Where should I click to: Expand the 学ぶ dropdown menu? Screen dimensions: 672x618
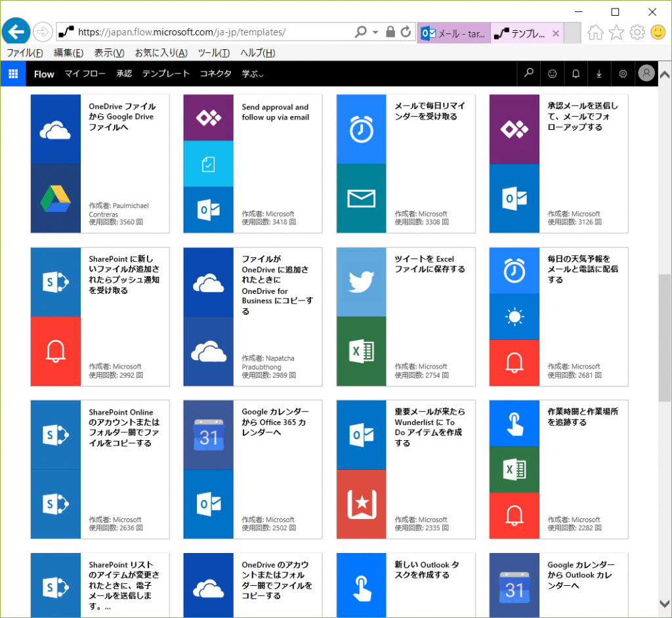[x=253, y=74]
